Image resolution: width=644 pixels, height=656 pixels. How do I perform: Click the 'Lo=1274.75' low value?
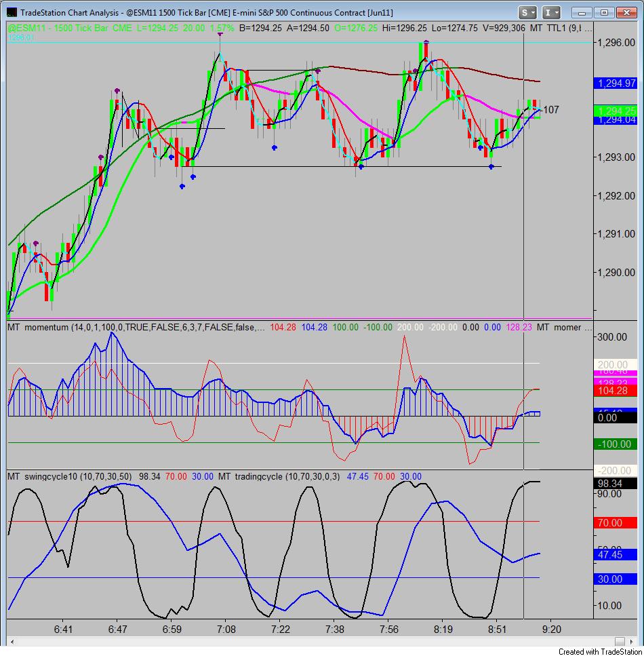tap(455, 28)
